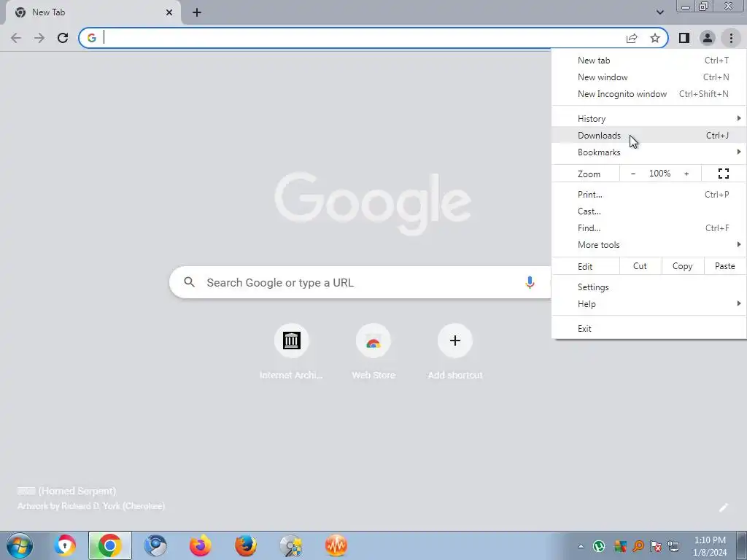Bookmark this tab with the star icon
The image size is (747, 560).
point(655,38)
